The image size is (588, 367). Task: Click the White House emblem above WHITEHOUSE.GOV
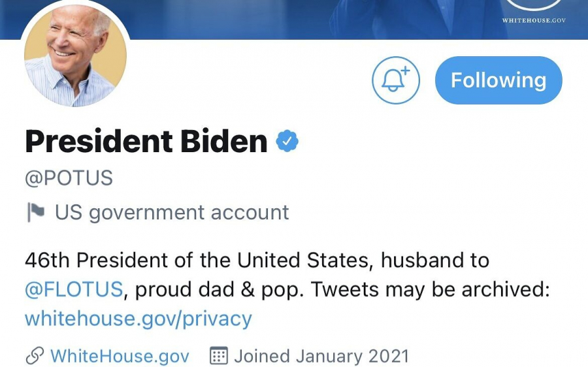(x=534, y=5)
